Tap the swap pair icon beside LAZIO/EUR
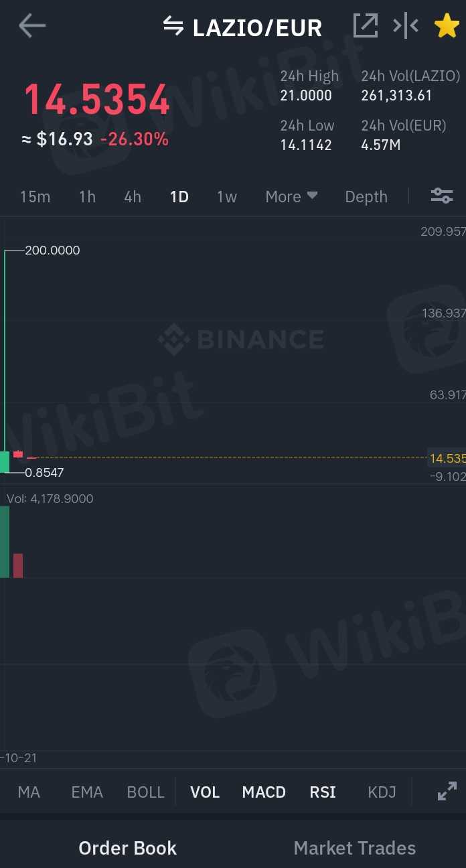The width and height of the screenshot is (466, 868). [173, 27]
